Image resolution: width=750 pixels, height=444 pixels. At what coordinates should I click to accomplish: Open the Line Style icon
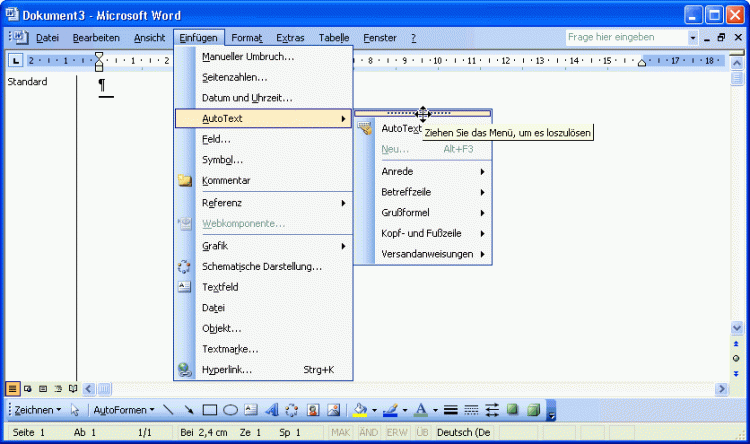point(451,410)
